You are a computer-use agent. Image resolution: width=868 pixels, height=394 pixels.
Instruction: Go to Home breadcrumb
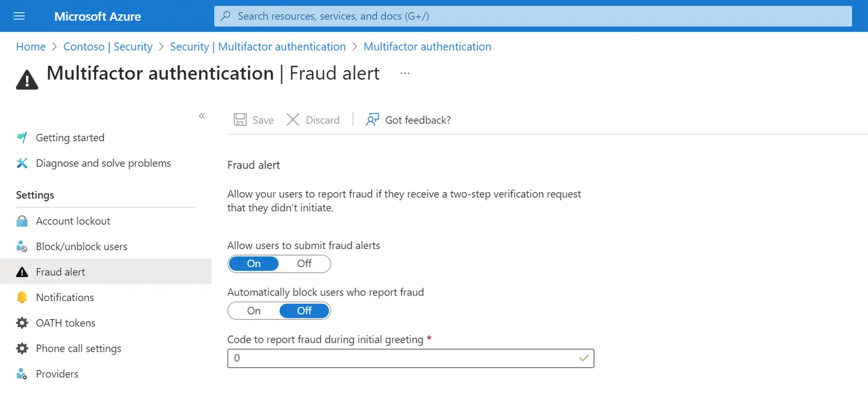pyautogui.click(x=31, y=46)
